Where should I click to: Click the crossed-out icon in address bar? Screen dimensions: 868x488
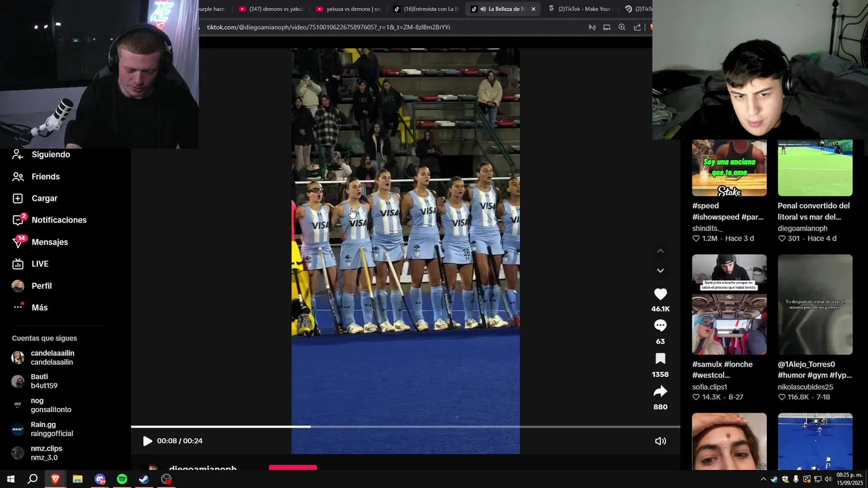pyautogui.click(x=592, y=27)
